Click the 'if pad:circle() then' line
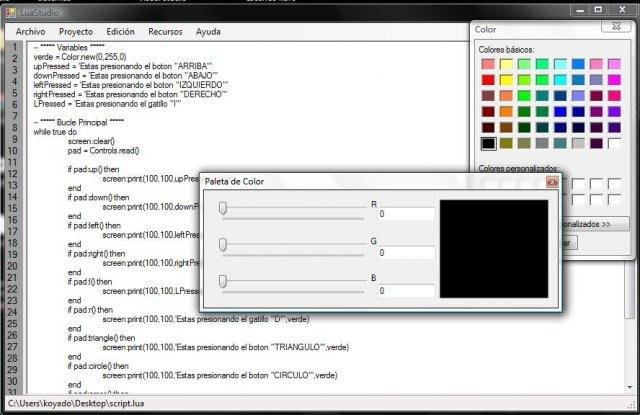640x415 pixels. tap(98, 366)
